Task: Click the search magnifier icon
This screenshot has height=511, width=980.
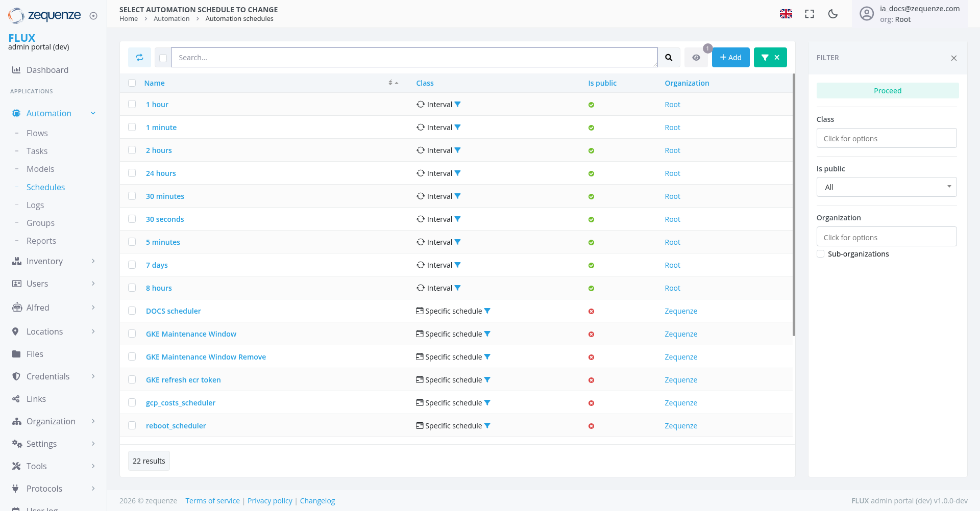Action: pos(669,57)
